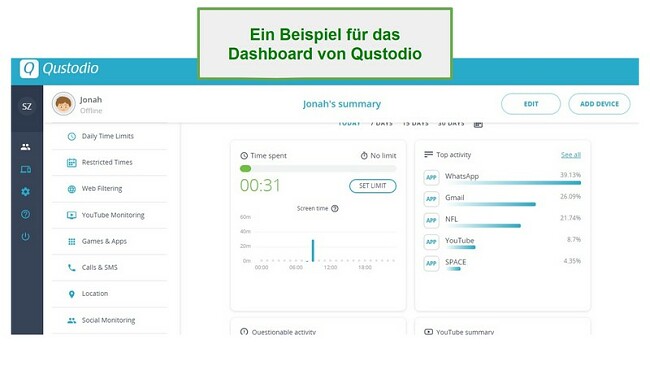Open Daily Time Limits menu item
Screen dimensions: 650x366
(110, 136)
